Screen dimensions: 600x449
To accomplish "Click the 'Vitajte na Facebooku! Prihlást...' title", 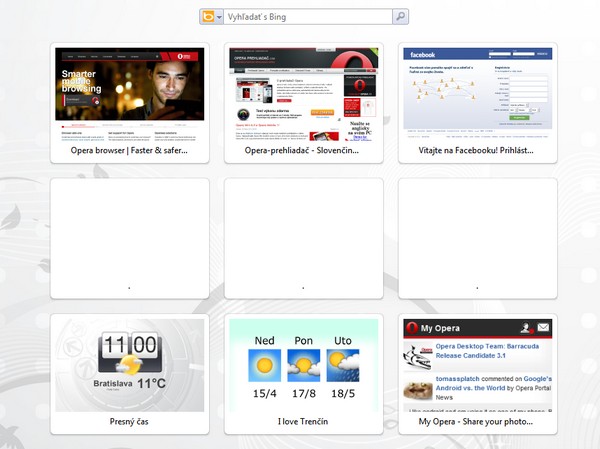I will click(x=476, y=150).
